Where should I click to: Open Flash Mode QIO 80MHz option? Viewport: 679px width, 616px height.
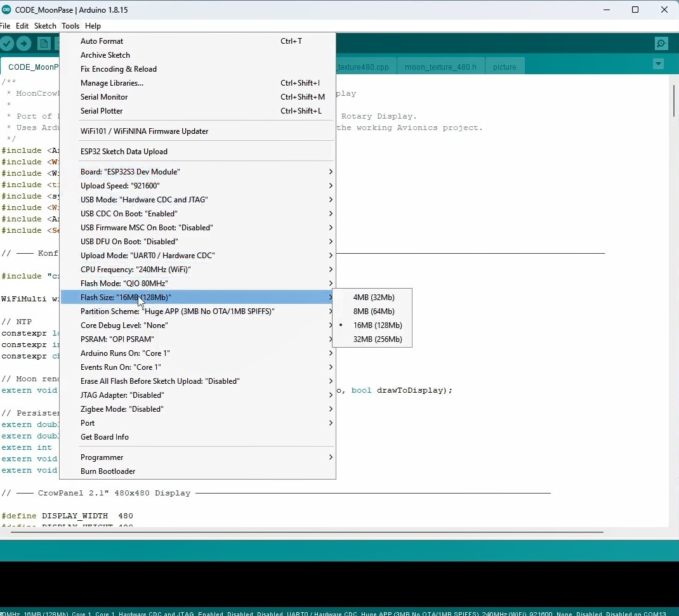click(x=198, y=284)
